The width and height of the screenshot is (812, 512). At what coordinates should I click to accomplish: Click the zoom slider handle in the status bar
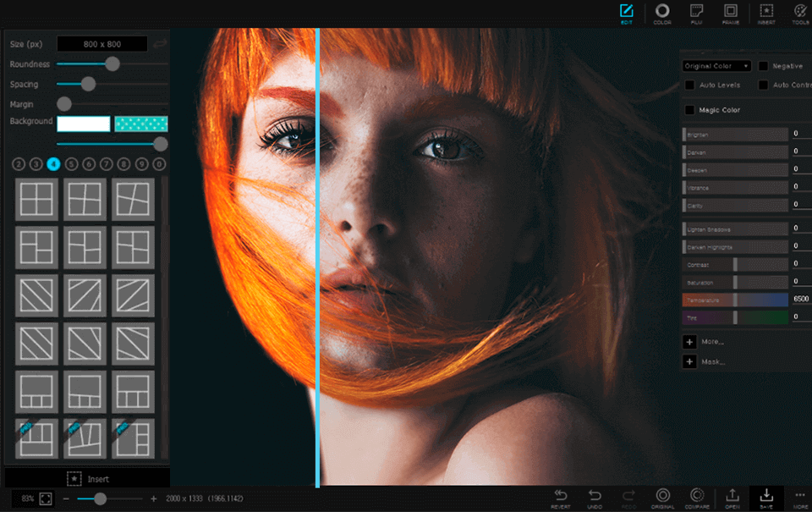[x=101, y=498]
